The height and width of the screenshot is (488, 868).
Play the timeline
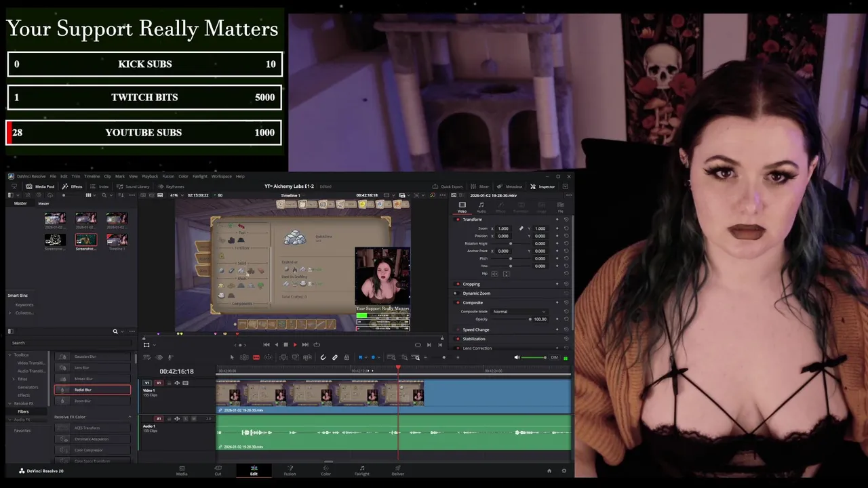click(x=295, y=344)
